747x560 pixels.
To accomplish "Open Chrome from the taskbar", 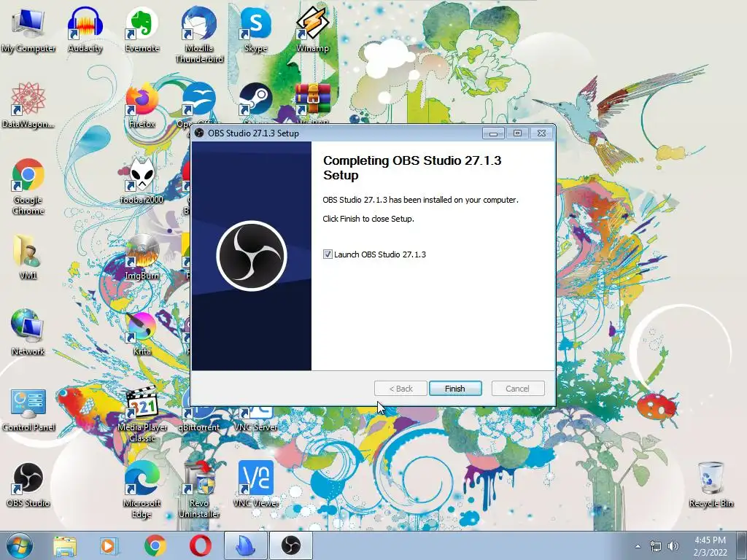I will [155, 545].
